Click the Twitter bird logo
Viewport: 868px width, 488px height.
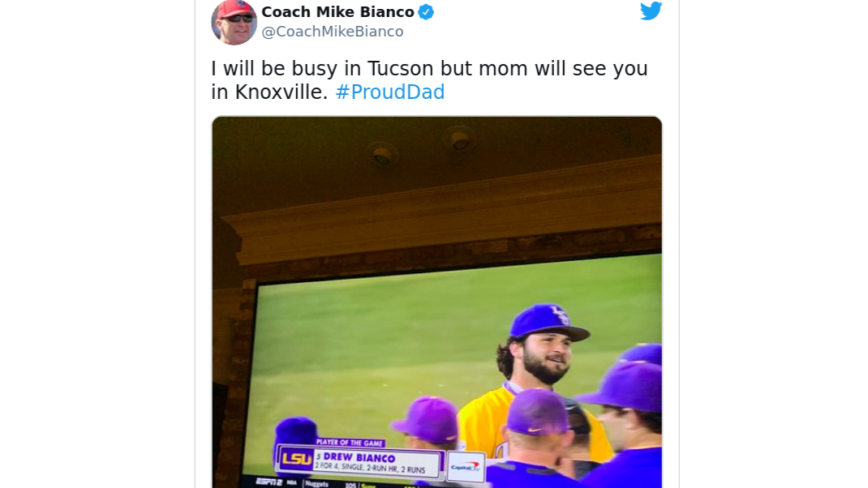[651, 11]
